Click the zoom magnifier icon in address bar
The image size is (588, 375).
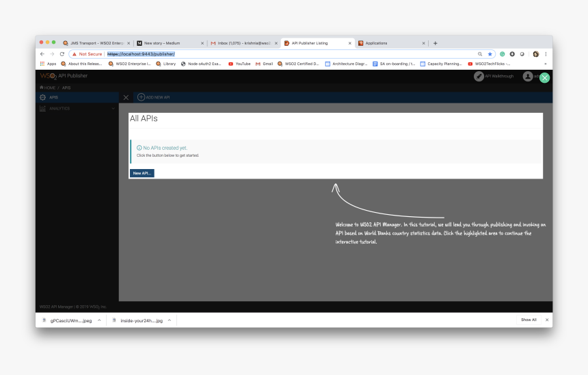[x=479, y=54]
